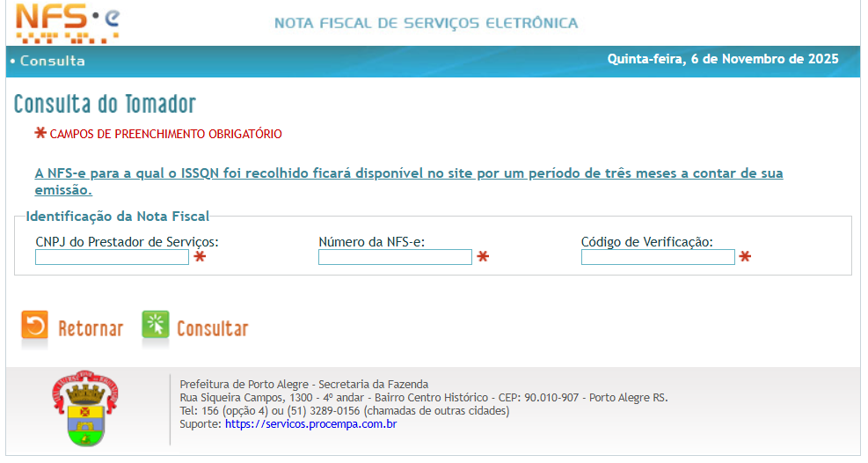Screen dimensions: 868x463
Task: Click the Identificação da Nota Fiscal legend
Action: tap(117, 217)
